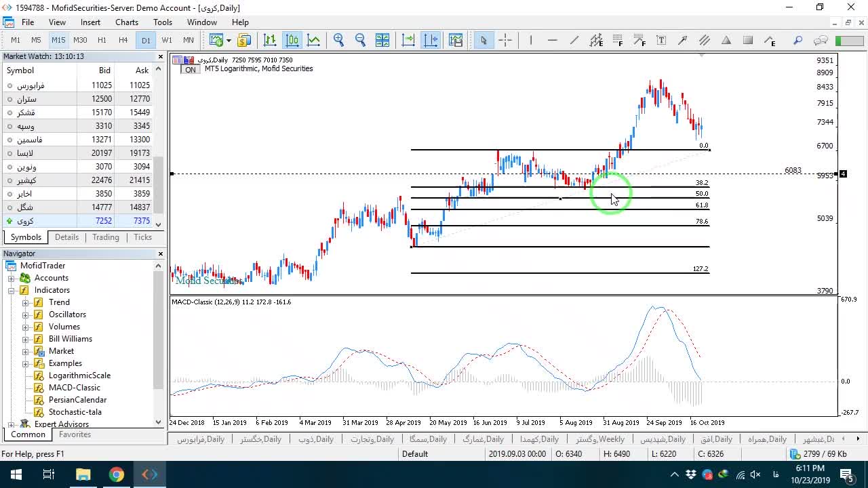The image size is (868, 488).
Task: Switch to the Favorites tab in Navigator
Action: pos(75,434)
